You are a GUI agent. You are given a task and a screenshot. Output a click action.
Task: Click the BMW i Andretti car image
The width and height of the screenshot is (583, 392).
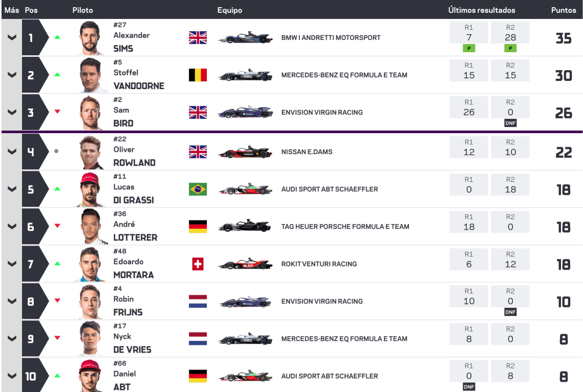(245, 38)
